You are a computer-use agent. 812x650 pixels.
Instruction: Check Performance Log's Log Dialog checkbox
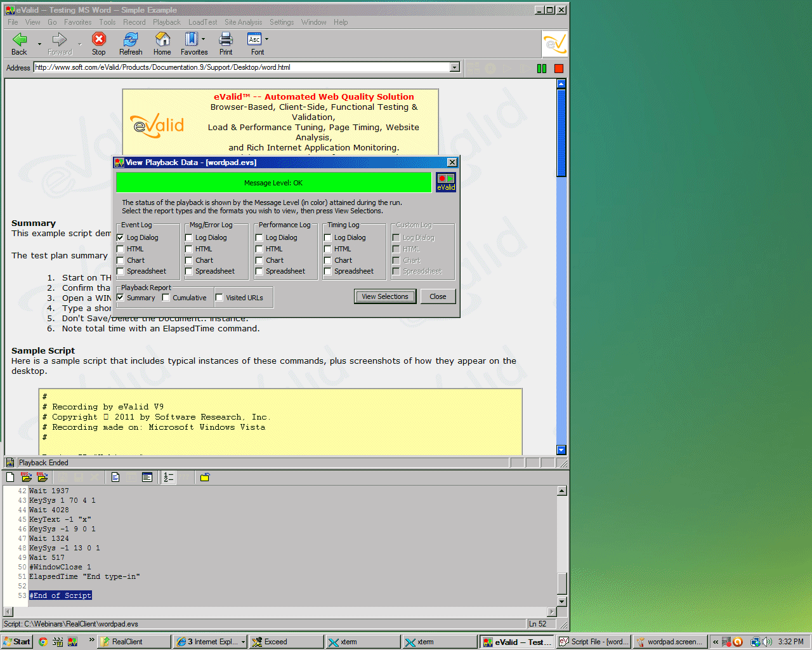[259, 237]
